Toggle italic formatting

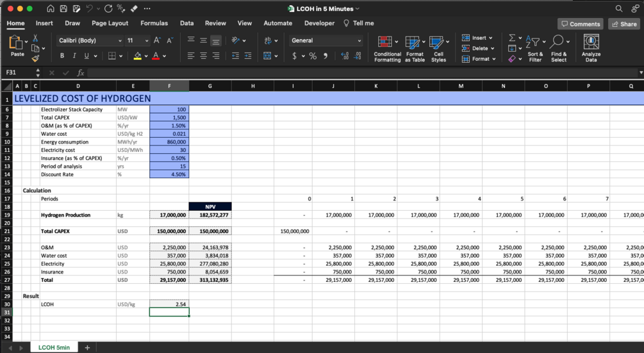coord(74,56)
